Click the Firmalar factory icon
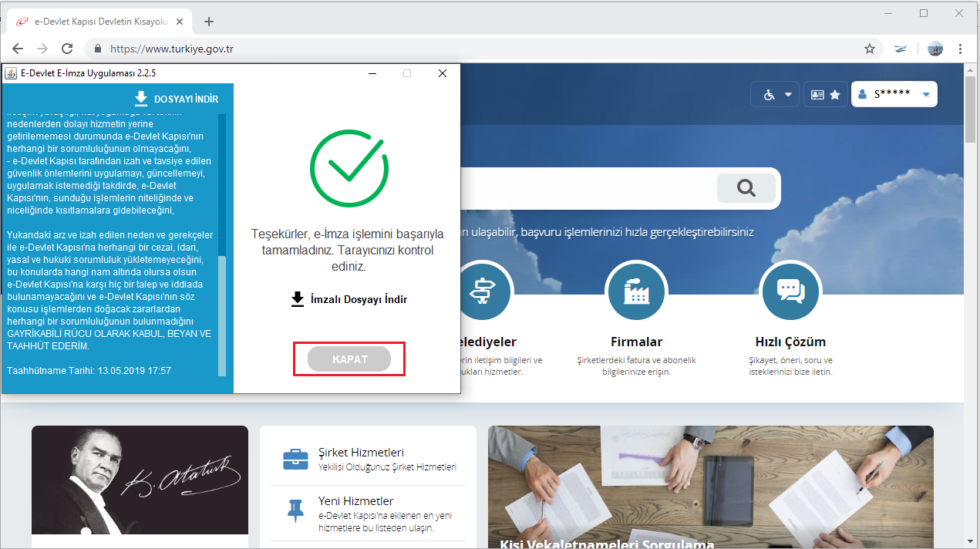Viewport: 980px width, 549px height. point(636,291)
